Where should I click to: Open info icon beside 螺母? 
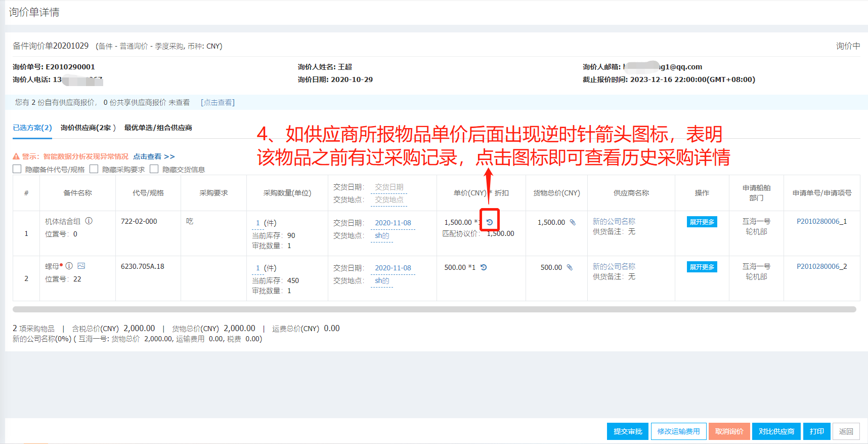[69, 266]
